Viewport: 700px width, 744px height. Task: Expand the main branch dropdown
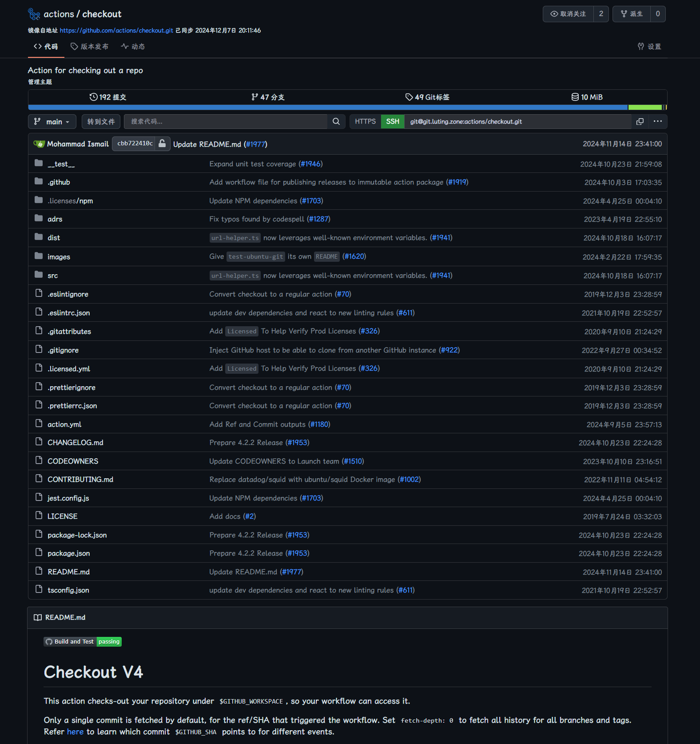pos(52,122)
